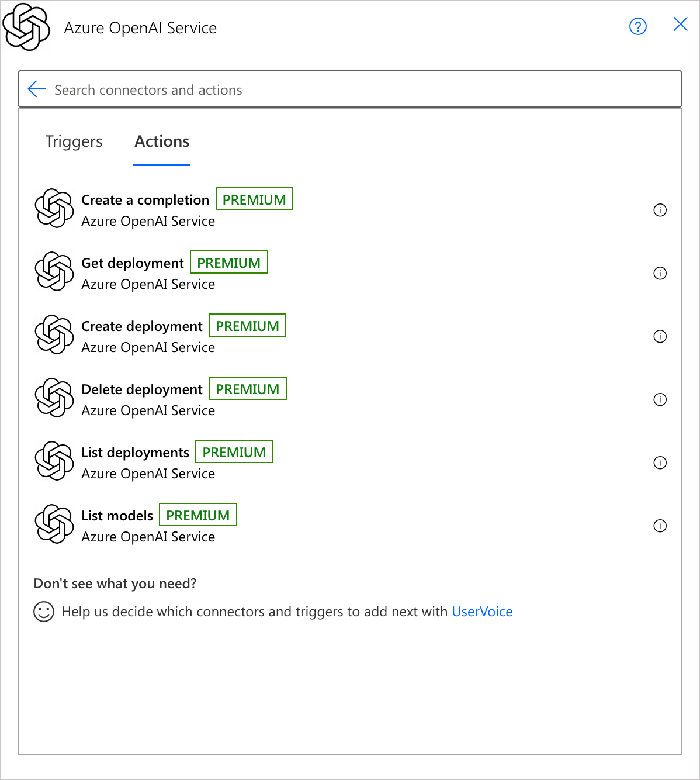Switch to the Triggers tab
This screenshot has height=780, width=700.
point(74,141)
